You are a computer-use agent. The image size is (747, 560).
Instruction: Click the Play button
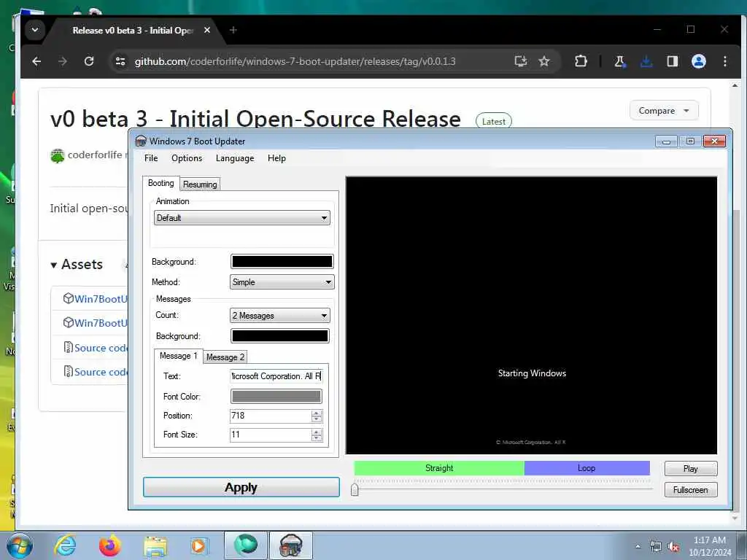[x=691, y=469]
